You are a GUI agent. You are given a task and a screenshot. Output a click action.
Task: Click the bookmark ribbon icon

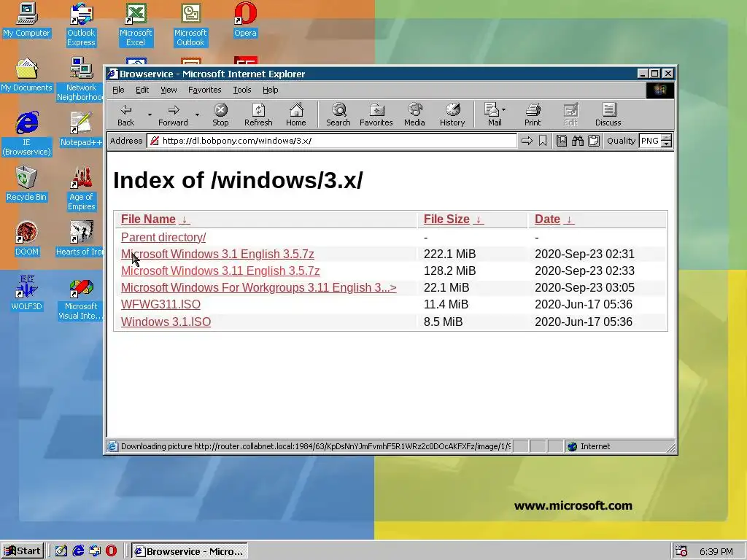coord(543,141)
